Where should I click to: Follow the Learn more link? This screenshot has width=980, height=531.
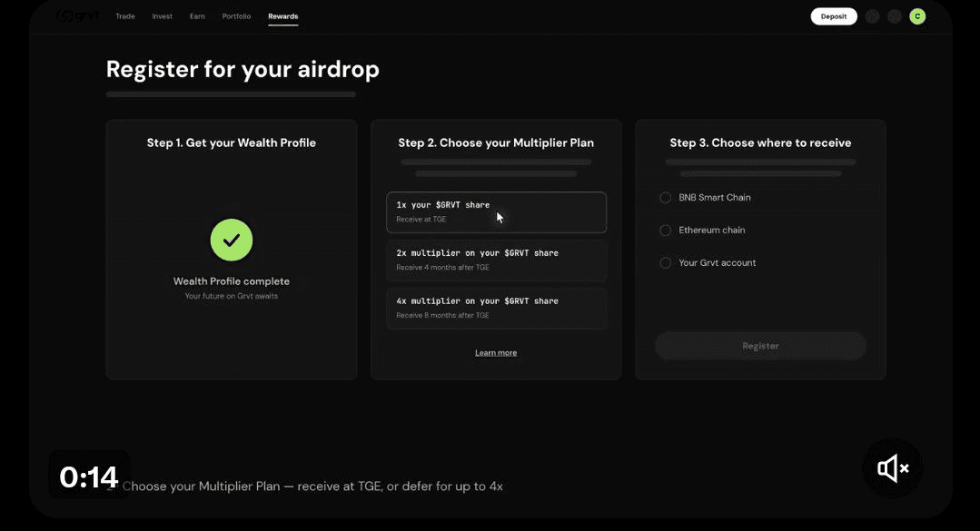point(496,353)
